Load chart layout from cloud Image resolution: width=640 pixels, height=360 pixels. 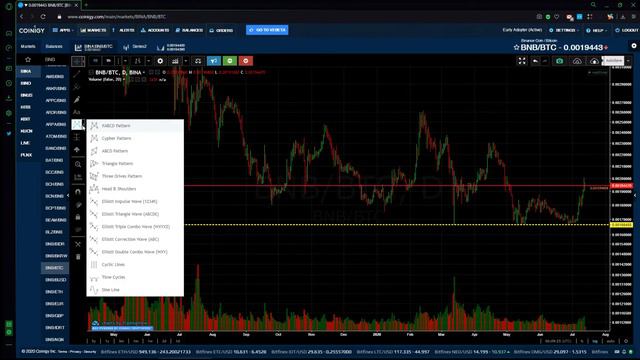[577, 61]
